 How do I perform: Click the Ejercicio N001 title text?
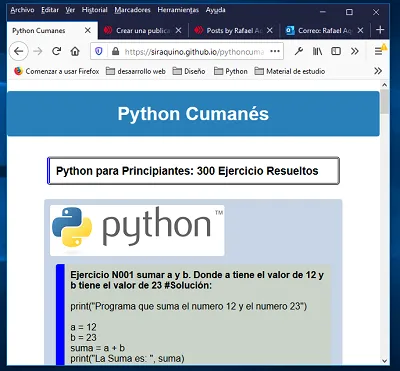197,280
